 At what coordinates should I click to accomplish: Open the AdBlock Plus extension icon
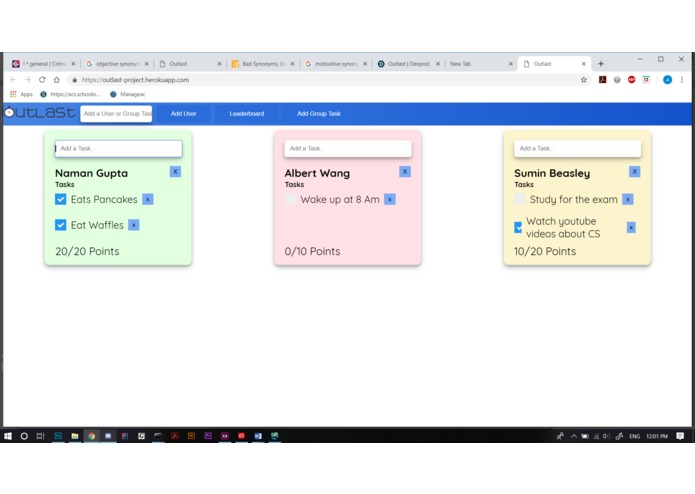tap(632, 80)
